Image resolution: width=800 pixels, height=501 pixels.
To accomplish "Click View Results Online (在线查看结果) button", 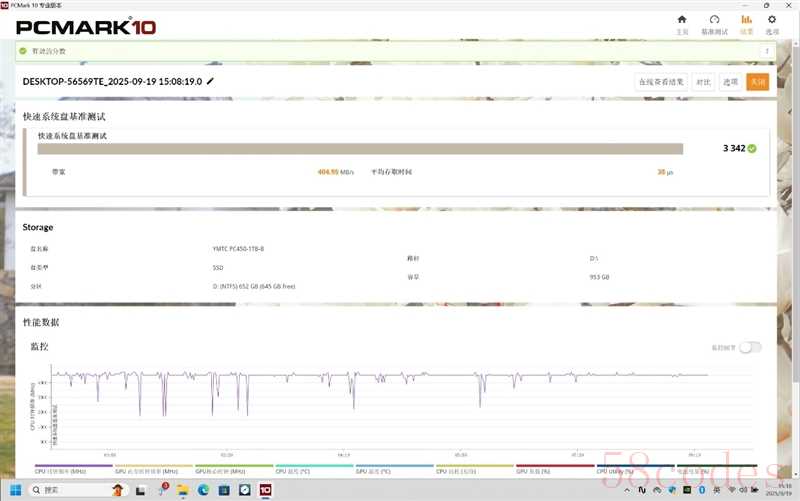I will (662, 82).
